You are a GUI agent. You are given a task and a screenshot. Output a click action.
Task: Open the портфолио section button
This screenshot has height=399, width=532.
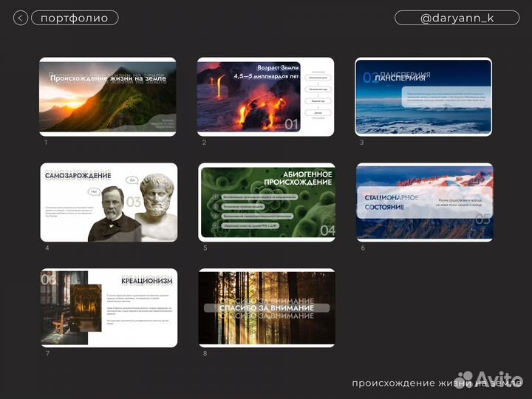(75, 18)
